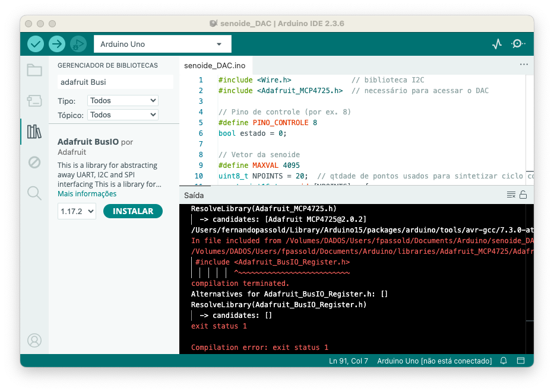Click the Saída panel header label
The width and height of the screenshot is (554, 392).
pyautogui.click(x=194, y=196)
